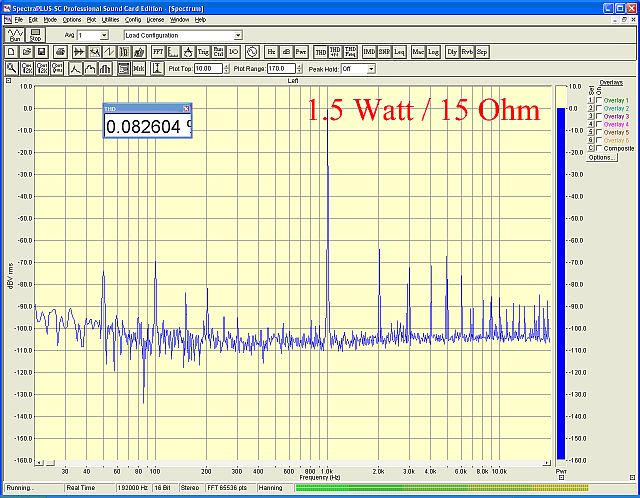Click the Plot Range stepper arrows
640x498 pixels.
pyautogui.click(x=300, y=69)
